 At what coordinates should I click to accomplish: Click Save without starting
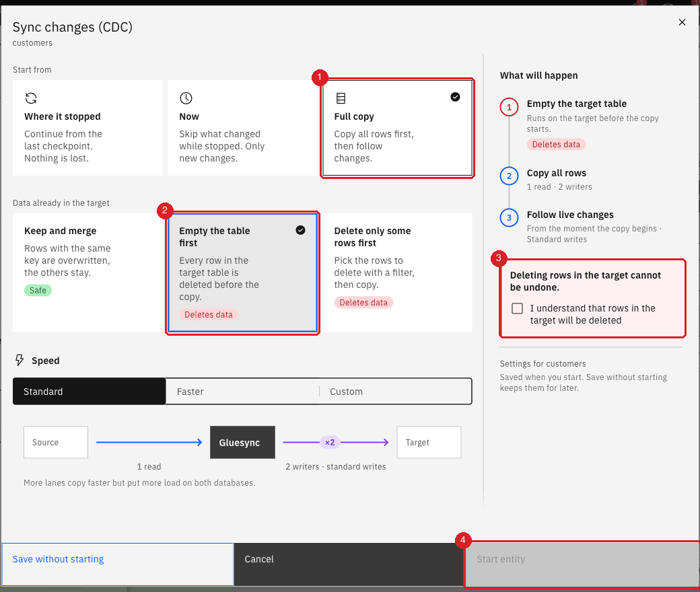[x=117, y=564]
